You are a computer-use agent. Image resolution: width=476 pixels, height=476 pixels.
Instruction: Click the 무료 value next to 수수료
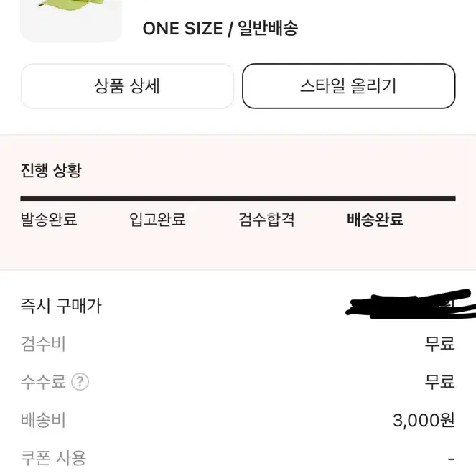pyautogui.click(x=439, y=381)
